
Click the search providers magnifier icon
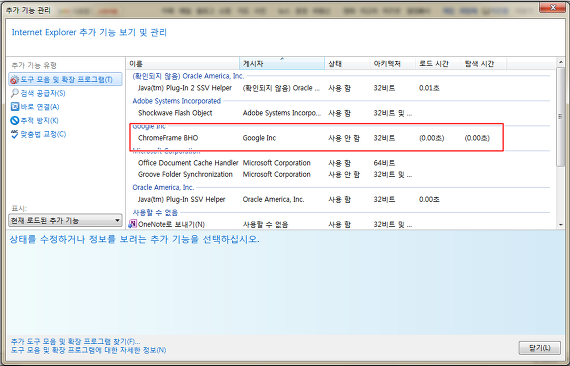tap(15, 93)
